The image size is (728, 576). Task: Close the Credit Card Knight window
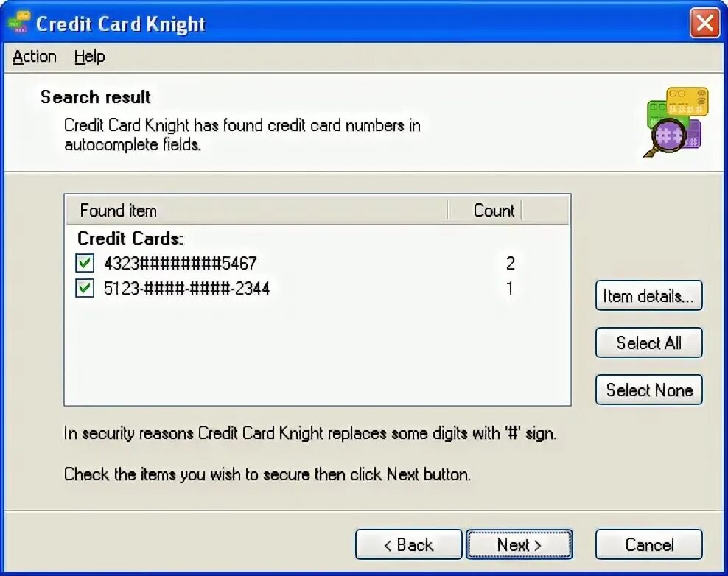[704, 22]
